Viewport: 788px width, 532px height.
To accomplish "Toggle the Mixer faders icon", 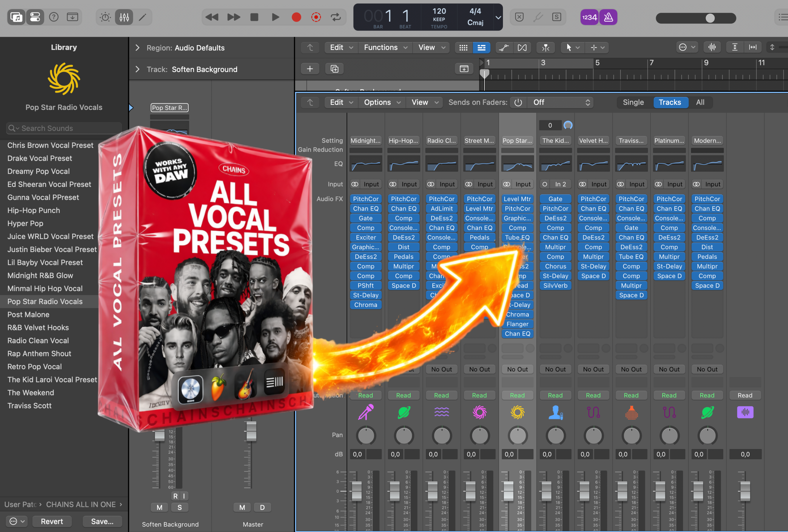I will click(x=124, y=17).
